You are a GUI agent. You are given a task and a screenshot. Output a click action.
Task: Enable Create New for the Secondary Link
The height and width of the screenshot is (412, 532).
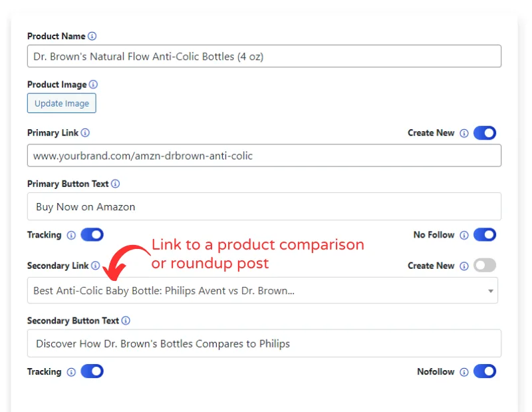point(484,266)
